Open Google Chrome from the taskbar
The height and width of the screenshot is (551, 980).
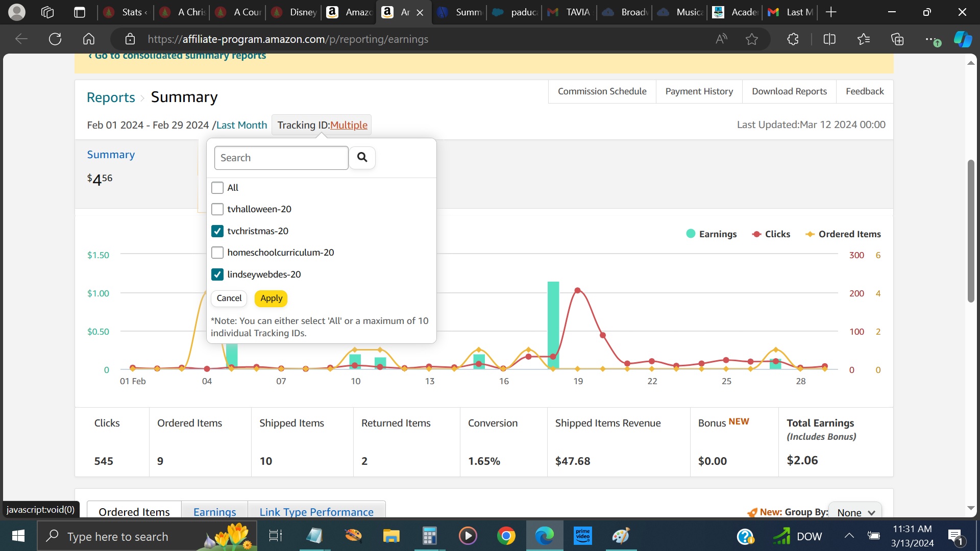tap(506, 536)
